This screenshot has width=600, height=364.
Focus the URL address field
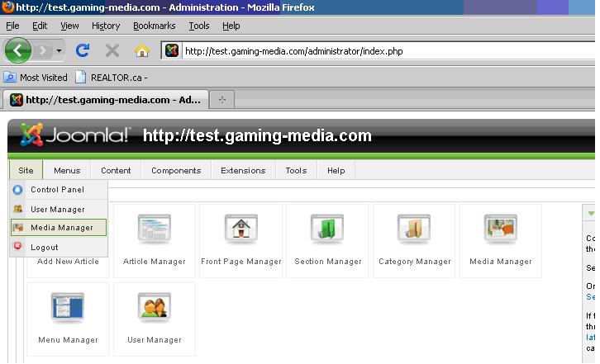pyautogui.click(x=388, y=51)
